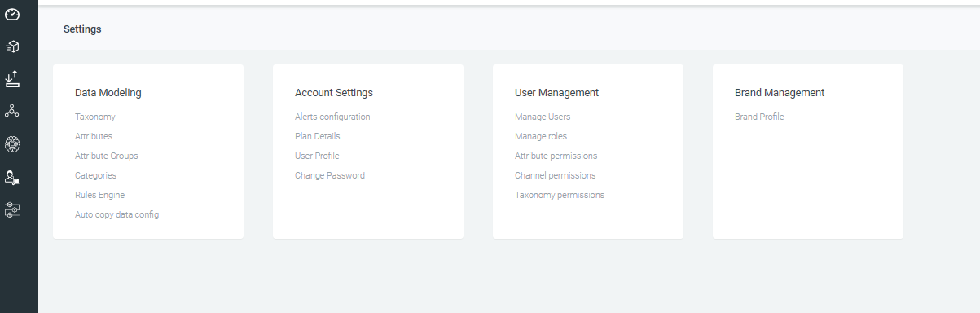Image resolution: width=980 pixels, height=313 pixels.
Task: Open Taxonomy permissions link
Action: point(560,195)
